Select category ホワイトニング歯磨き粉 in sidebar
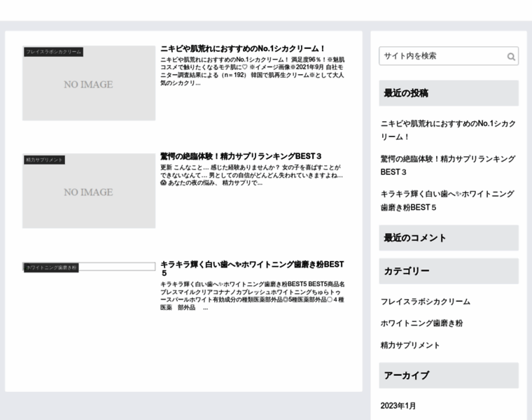Image resolution: width=532 pixels, height=420 pixels. tap(421, 323)
